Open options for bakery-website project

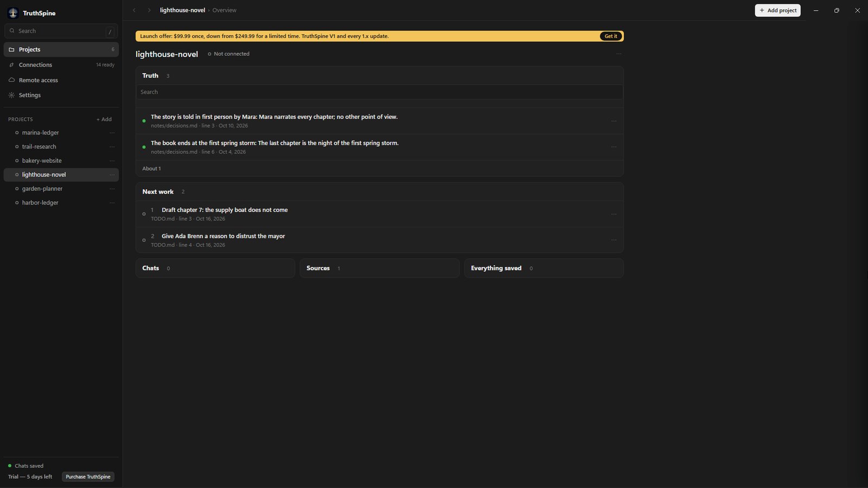[112, 161]
